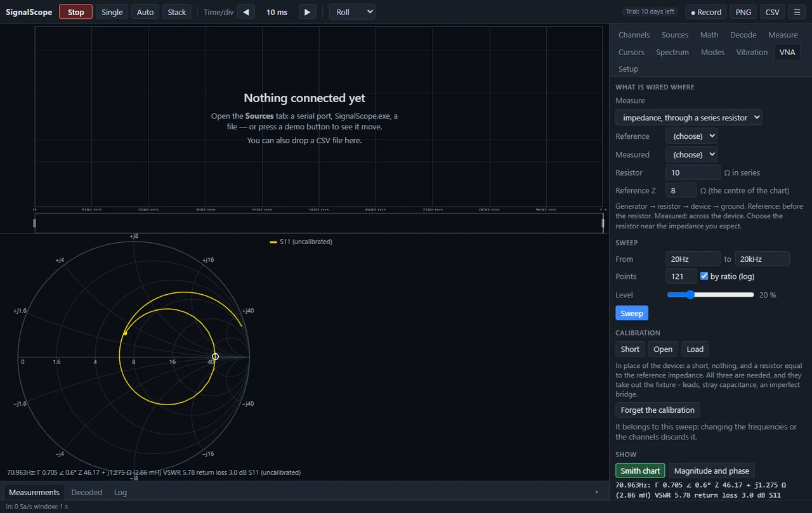Choose a Measured channel dropdown
The width and height of the screenshot is (812, 513).
pos(691,155)
